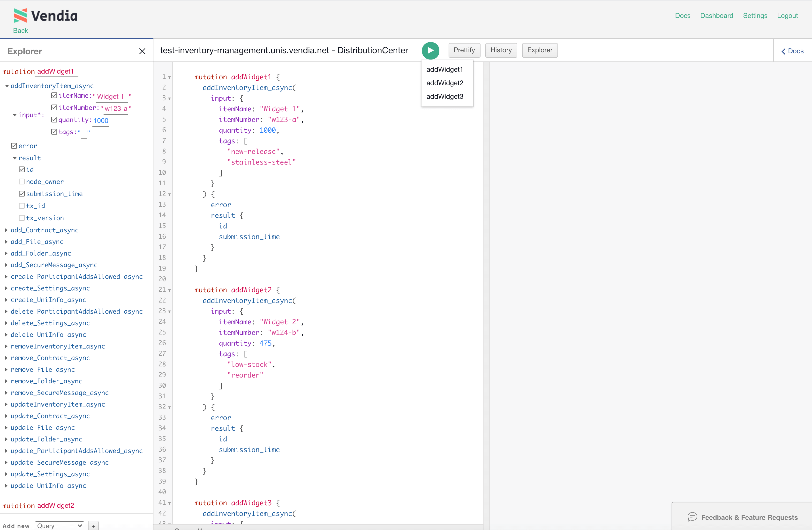Click the Vendia logo
812x530 pixels.
[x=45, y=15]
